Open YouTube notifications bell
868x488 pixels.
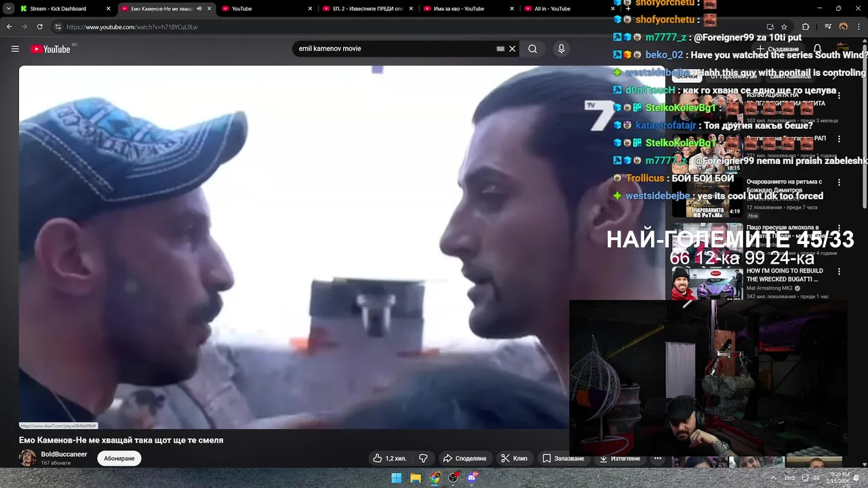(818, 49)
